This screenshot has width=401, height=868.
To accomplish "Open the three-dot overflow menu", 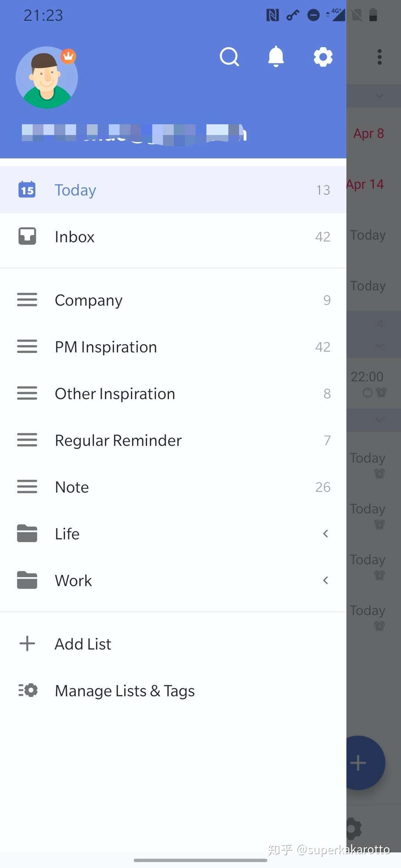I will [379, 57].
